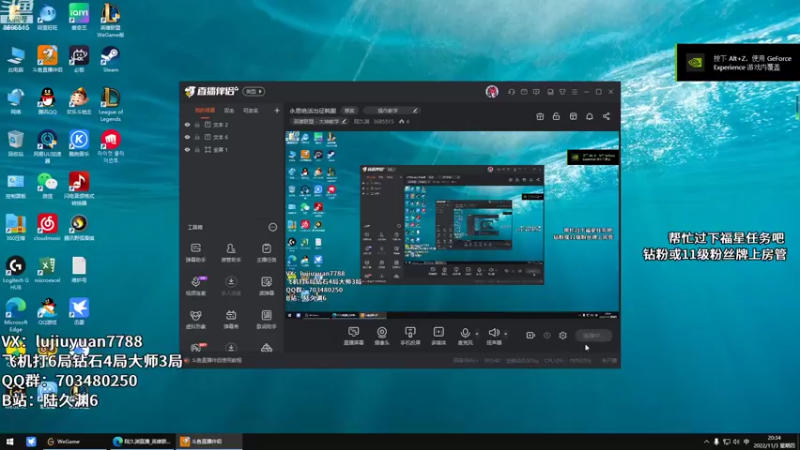Viewport: 800px width, 450px height.
Task: Switch to the third scene tab
Action: point(251,110)
